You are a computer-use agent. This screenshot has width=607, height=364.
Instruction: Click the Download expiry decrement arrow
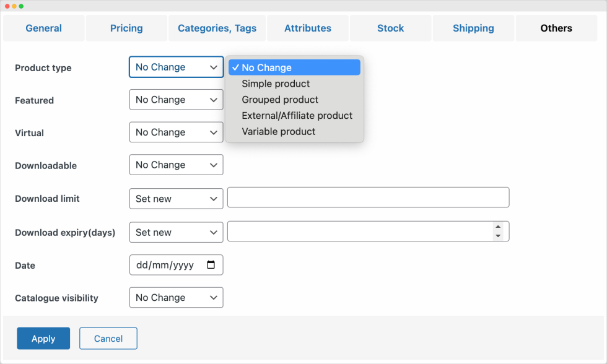498,236
